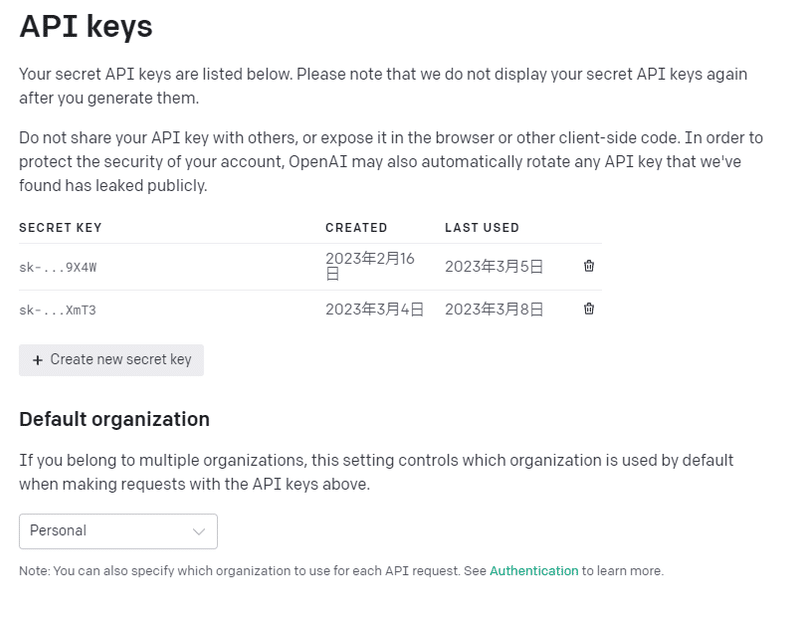Click the 2023年3月5日 last used date
The image size is (800, 626).
tap(494, 267)
